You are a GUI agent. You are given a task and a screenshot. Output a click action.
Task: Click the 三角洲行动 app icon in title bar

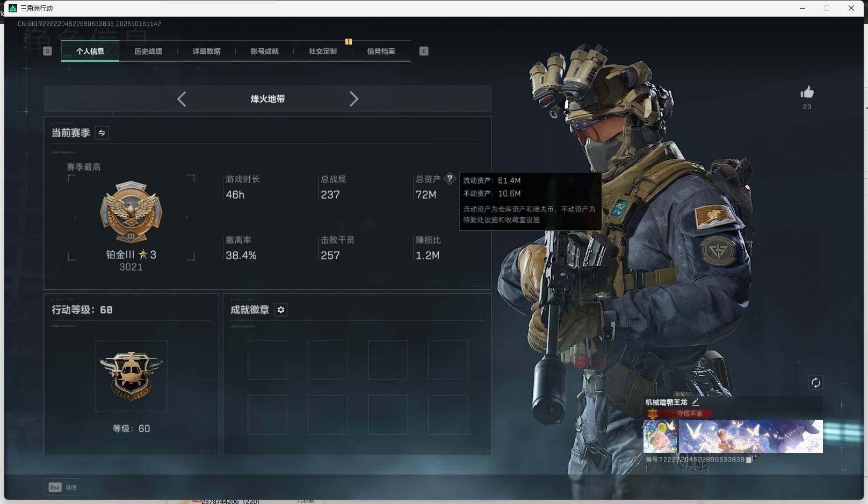coord(13,8)
